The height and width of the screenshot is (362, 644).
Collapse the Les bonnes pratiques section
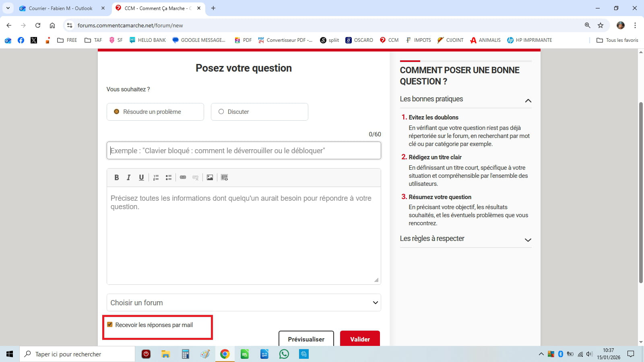click(528, 100)
